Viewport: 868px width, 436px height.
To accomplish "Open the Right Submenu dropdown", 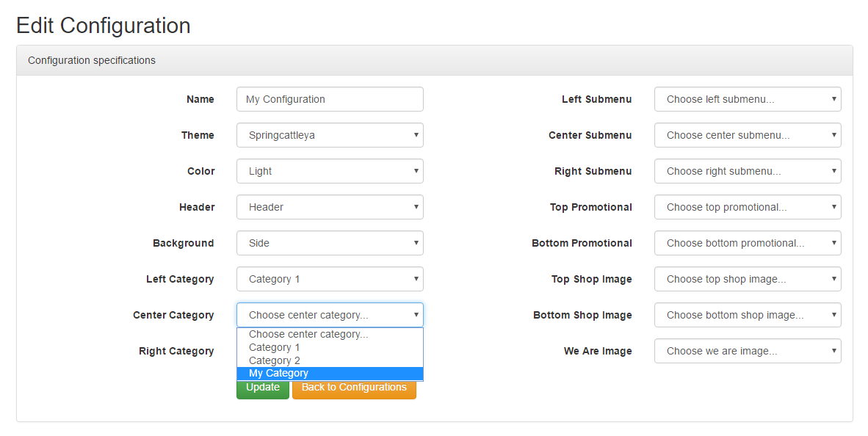I will click(x=748, y=171).
